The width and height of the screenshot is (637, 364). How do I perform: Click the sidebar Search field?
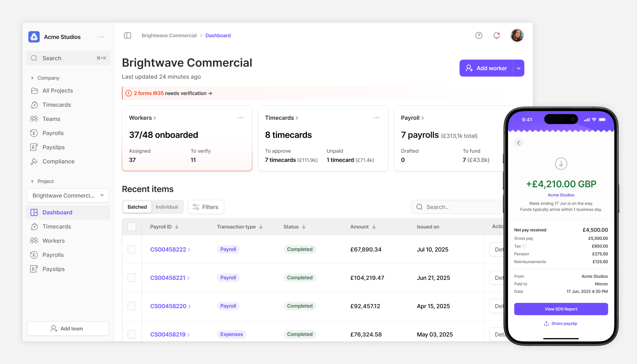coord(68,58)
